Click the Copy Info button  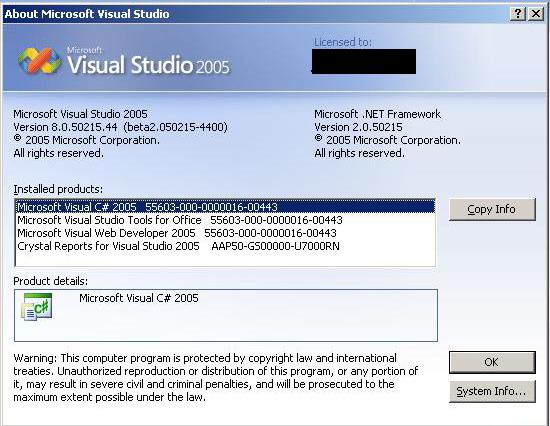[x=492, y=209]
